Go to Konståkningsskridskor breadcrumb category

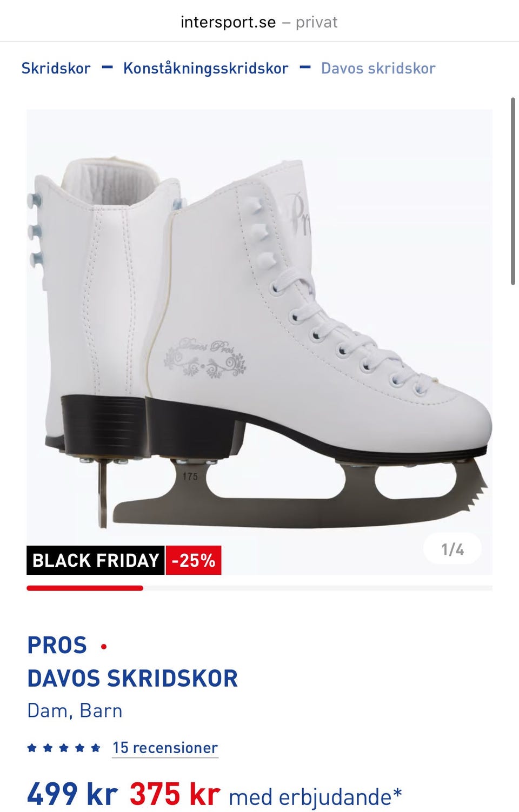pyautogui.click(x=205, y=69)
